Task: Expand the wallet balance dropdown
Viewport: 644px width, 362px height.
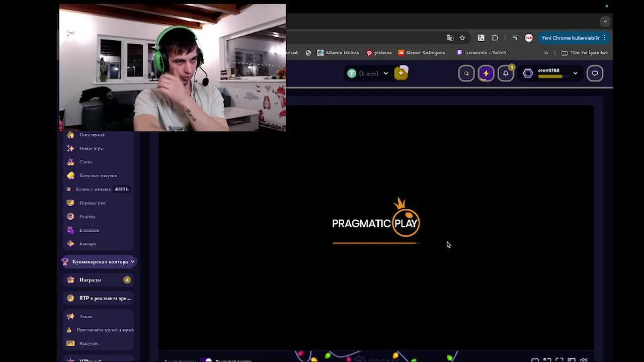Action: click(386, 73)
